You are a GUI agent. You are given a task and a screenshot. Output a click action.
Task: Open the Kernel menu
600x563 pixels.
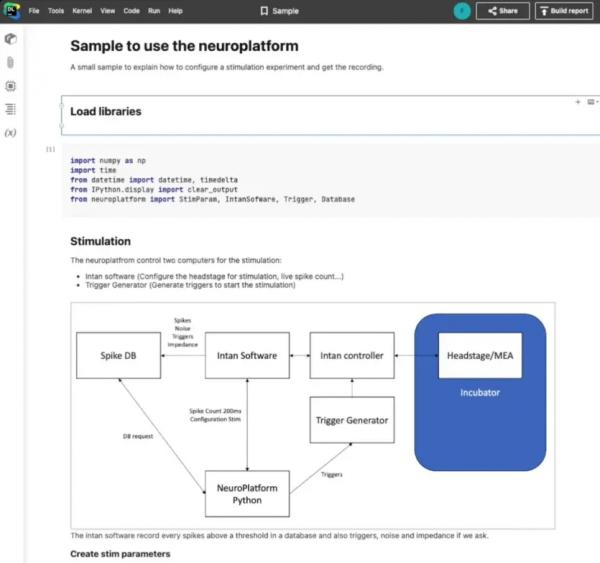[82, 11]
